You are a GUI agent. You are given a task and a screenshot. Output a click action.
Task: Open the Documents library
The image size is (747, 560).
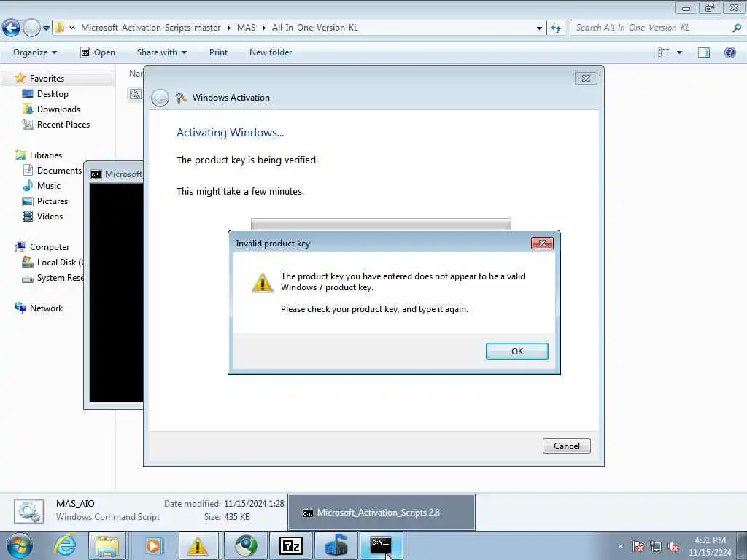click(x=59, y=171)
